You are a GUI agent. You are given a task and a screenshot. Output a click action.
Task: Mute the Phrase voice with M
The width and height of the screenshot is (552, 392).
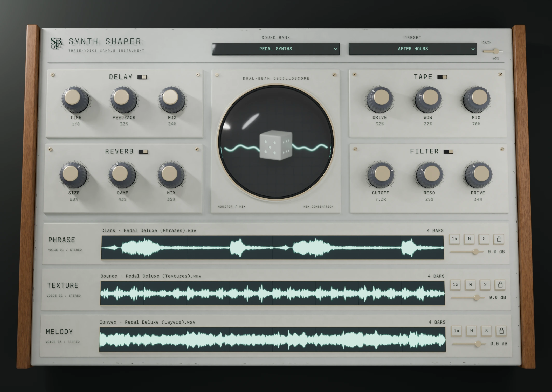click(x=469, y=239)
